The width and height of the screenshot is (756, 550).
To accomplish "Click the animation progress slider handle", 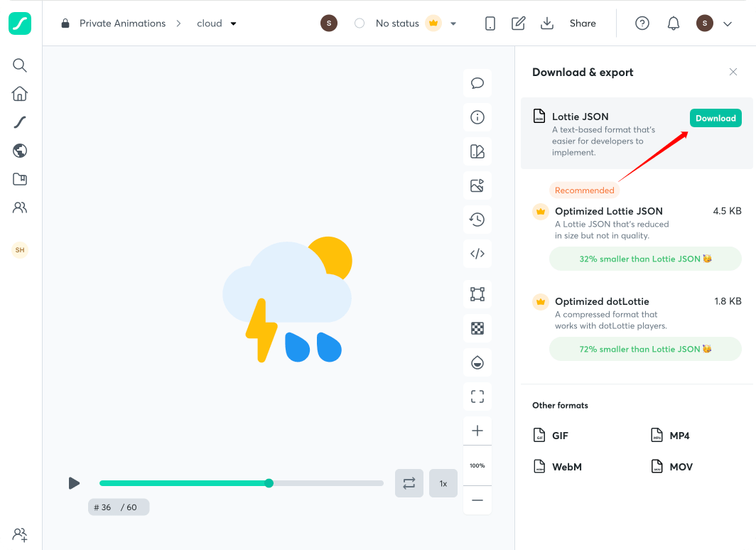I will 269,483.
